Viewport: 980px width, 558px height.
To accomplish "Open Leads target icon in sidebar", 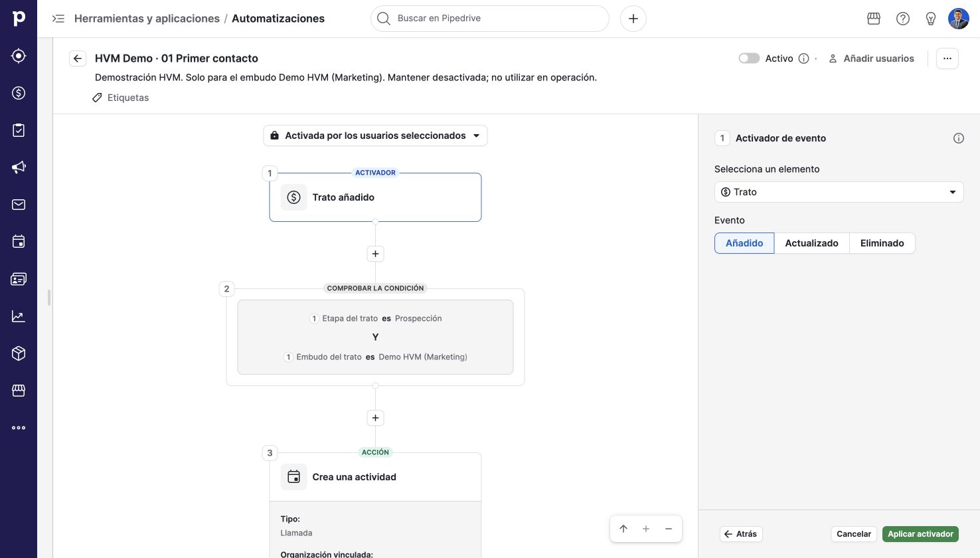I will coord(19,56).
